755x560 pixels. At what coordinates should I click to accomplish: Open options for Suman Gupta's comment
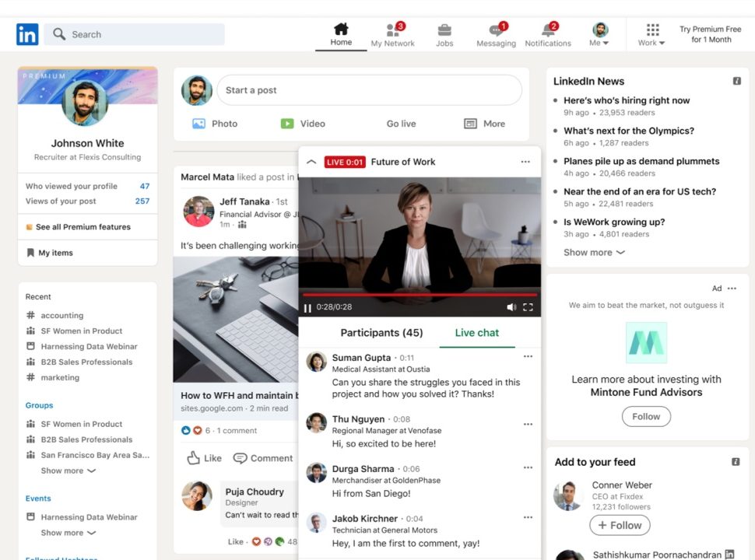tap(528, 356)
